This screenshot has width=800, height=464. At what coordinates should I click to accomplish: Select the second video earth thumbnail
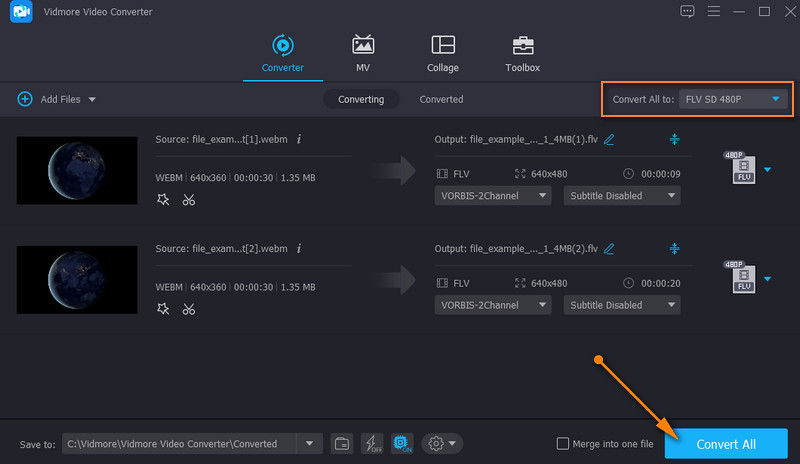coord(77,280)
